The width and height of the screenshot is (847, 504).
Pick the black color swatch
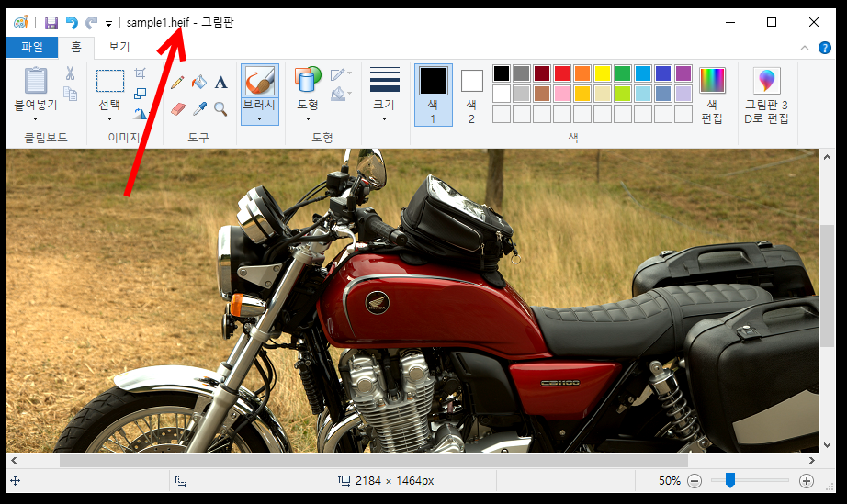pyautogui.click(x=502, y=73)
